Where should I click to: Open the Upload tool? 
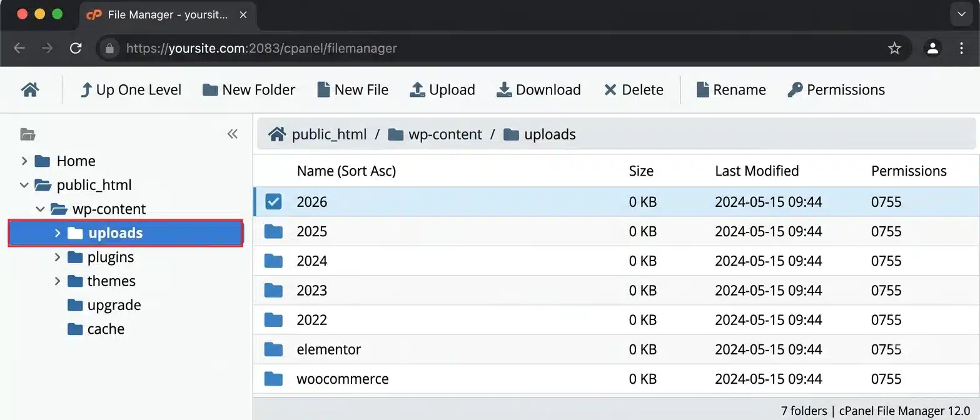click(442, 90)
